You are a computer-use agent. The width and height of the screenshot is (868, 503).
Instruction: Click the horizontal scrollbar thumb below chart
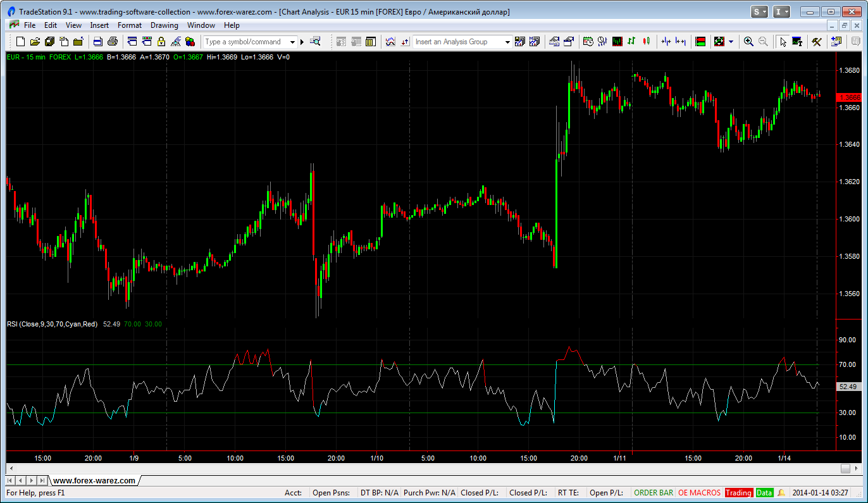tap(845, 469)
